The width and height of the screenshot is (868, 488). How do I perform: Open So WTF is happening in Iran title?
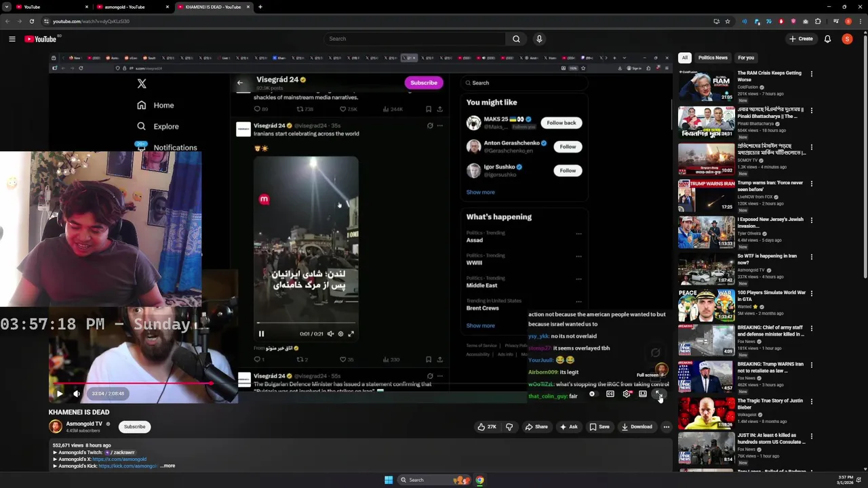click(x=767, y=259)
